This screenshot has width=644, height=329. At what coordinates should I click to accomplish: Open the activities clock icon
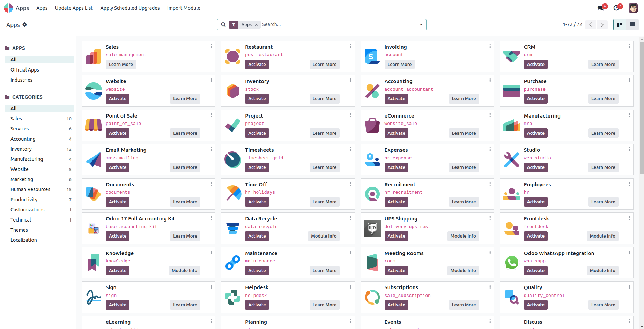tap(616, 8)
